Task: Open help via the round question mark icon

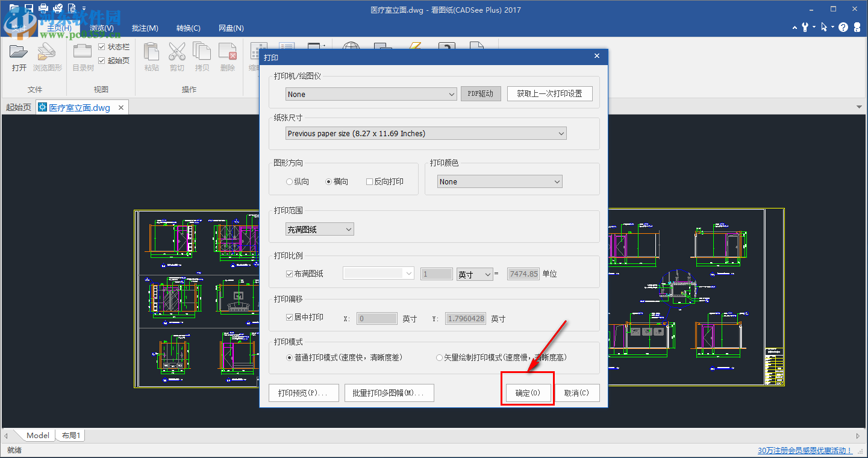Action: [843, 27]
